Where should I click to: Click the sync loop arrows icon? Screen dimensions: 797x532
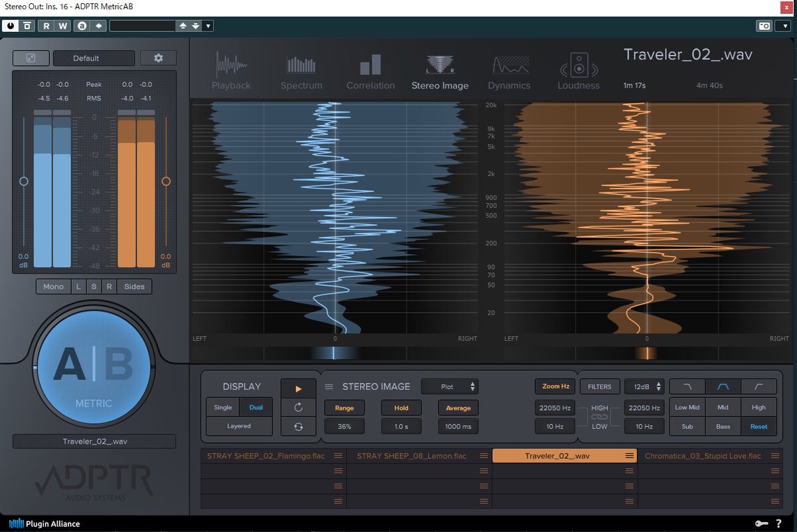298,426
